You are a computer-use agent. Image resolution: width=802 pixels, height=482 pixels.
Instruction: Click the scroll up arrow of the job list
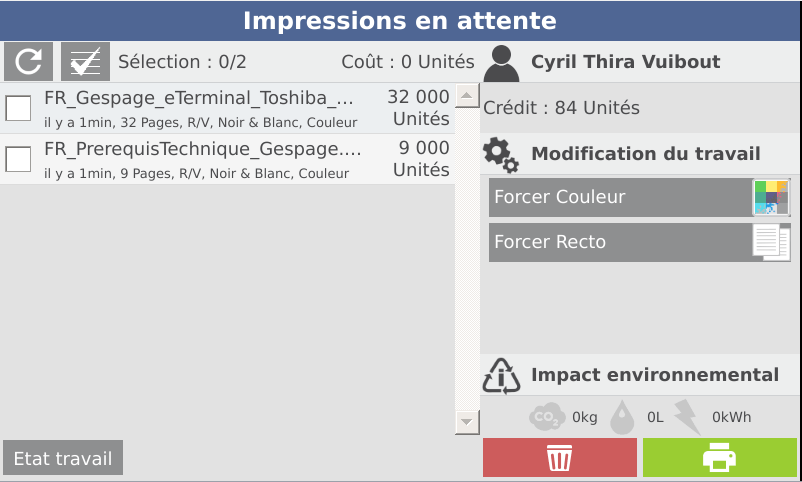tap(466, 96)
